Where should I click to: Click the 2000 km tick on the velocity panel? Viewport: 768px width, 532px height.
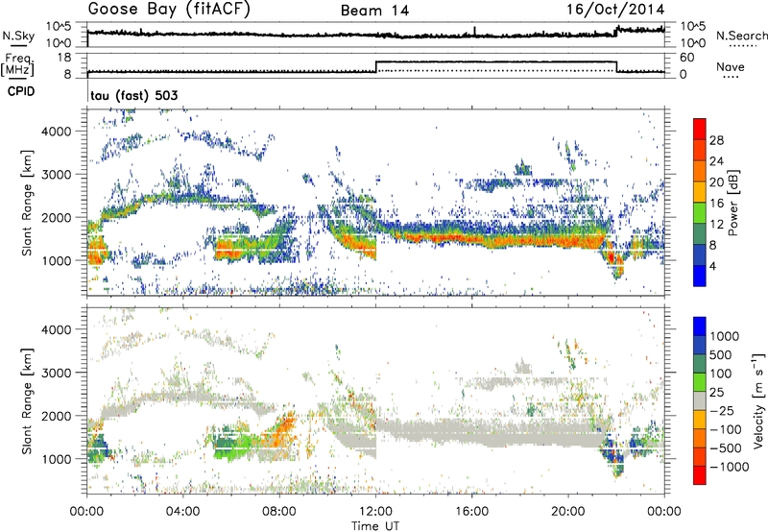coord(57,416)
